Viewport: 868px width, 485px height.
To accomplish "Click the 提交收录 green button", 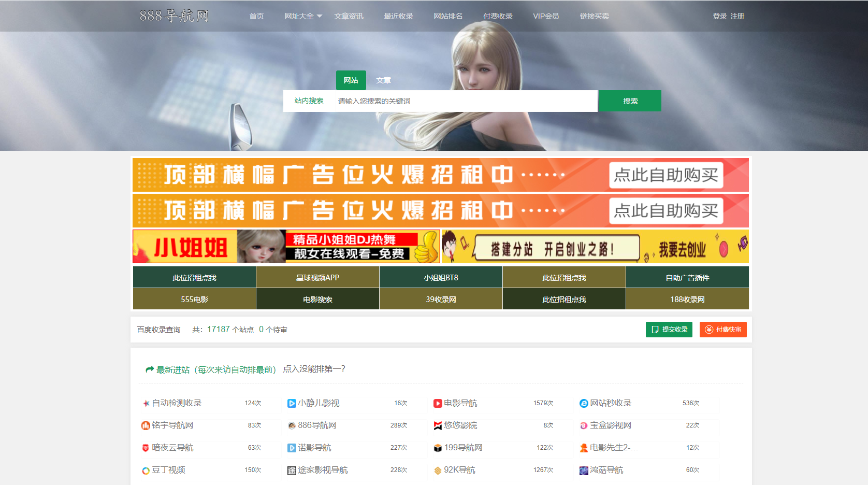I will 669,329.
